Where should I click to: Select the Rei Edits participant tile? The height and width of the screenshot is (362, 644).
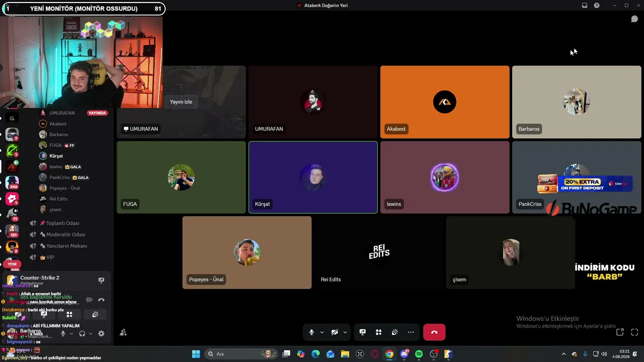pos(379,252)
